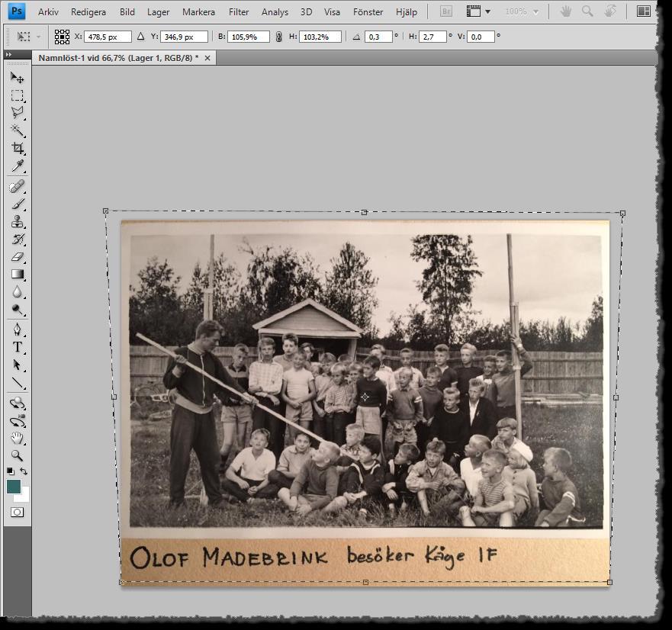The image size is (672, 630).
Task: Select the Type tool
Action: coord(17,347)
